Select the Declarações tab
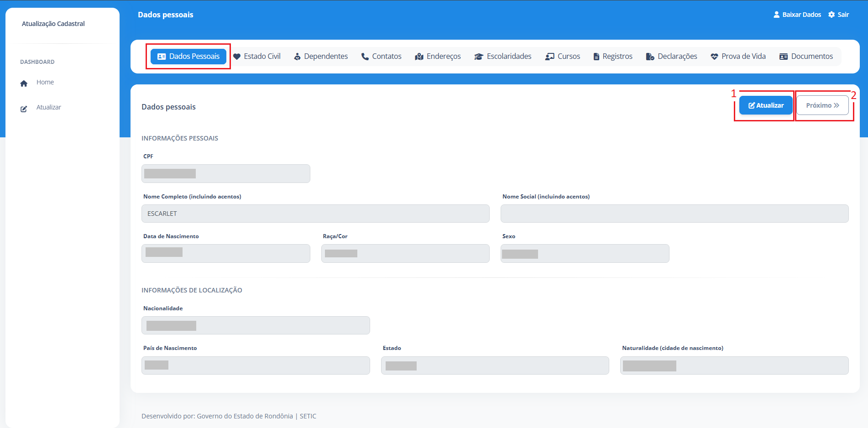Viewport: 868px width, 428px height. point(672,57)
